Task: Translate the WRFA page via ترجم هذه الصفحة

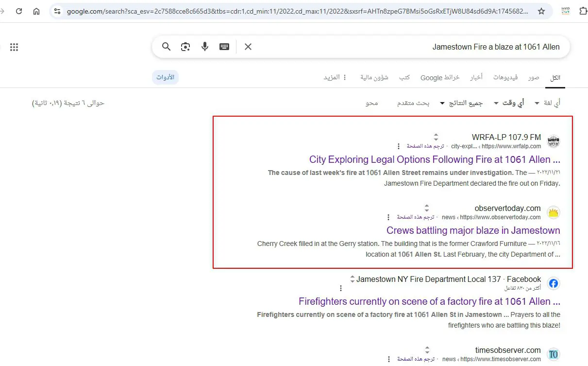Action: click(425, 146)
